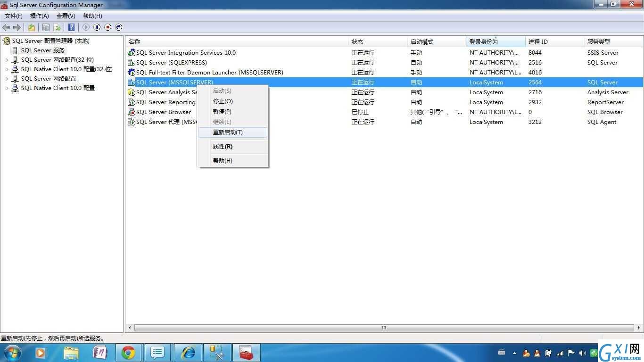
Task: Choose 帮助(H) in the context menu
Action: [x=233, y=161]
